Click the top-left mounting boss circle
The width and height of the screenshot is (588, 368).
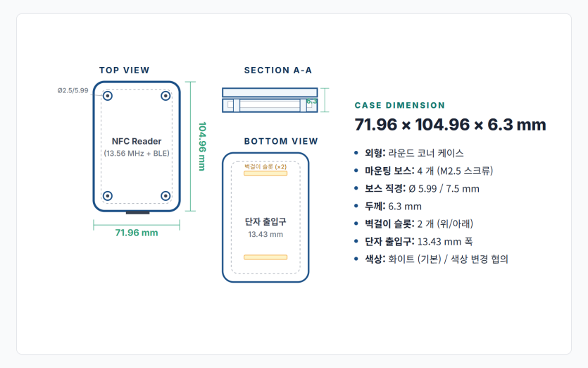108,96
